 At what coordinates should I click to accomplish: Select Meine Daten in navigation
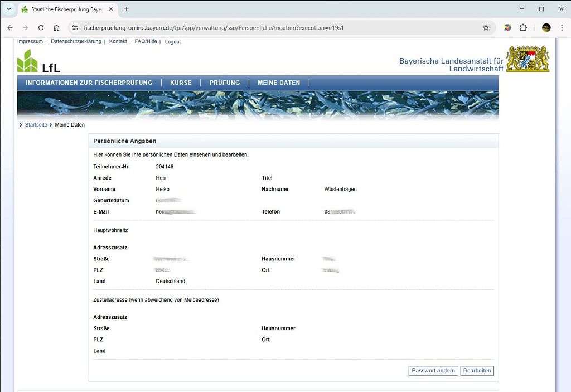(x=279, y=83)
